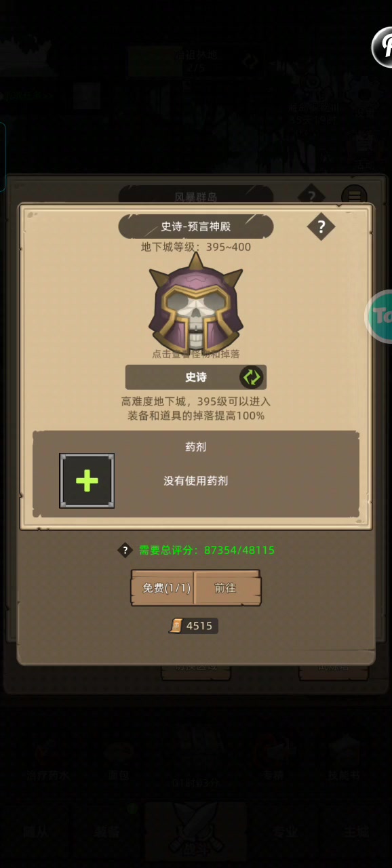Tap the scroll ticket icon beside 4515

pos(176,626)
